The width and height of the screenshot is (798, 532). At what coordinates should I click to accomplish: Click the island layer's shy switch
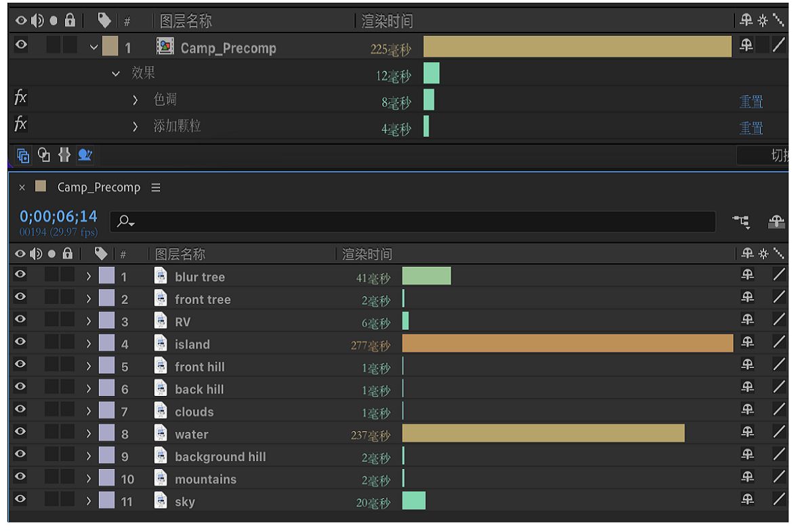[747, 343]
